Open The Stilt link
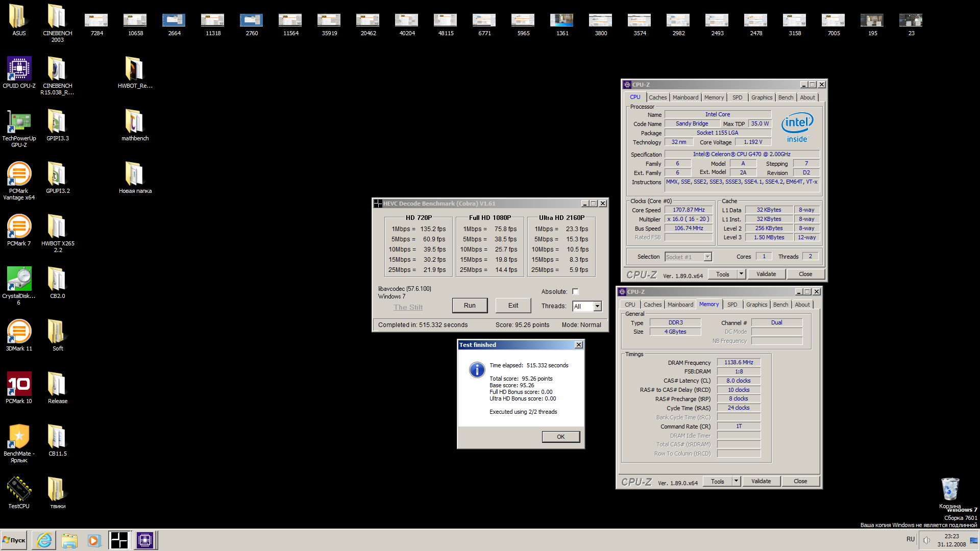The width and height of the screenshot is (980, 551). pyautogui.click(x=408, y=307)
